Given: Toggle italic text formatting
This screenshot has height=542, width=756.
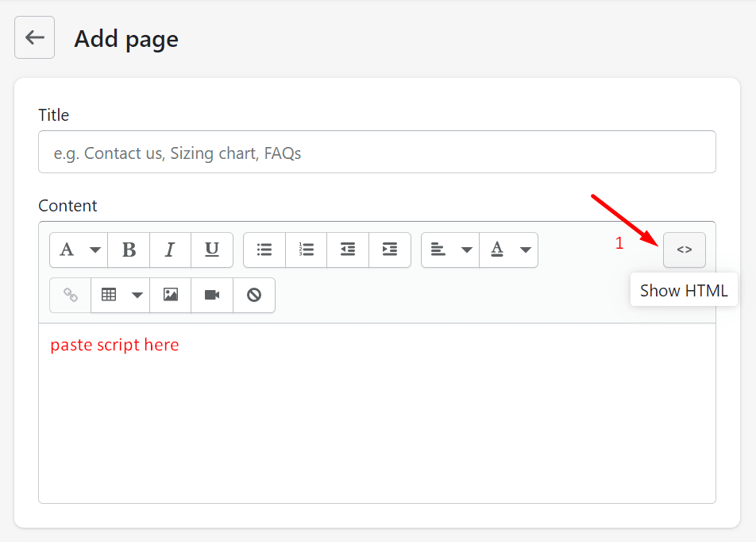Looking at the screenshot, I should 170,250.
